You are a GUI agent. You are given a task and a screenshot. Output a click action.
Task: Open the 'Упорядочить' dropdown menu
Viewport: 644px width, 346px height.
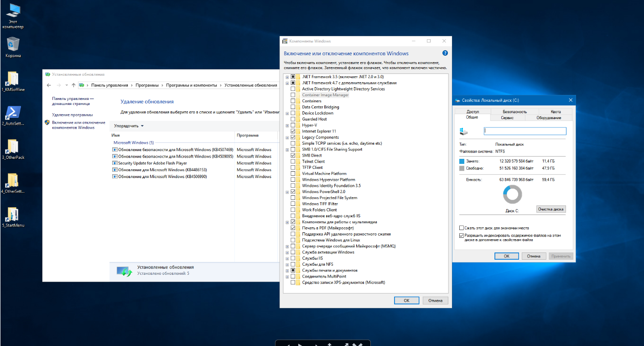click(x=129, y=126)
